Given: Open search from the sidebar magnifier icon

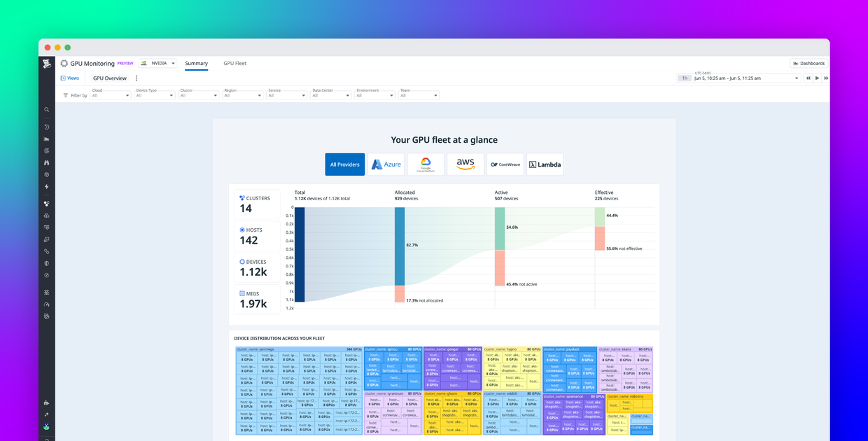Looking at the screenshot, I should [x=47, y=110].
